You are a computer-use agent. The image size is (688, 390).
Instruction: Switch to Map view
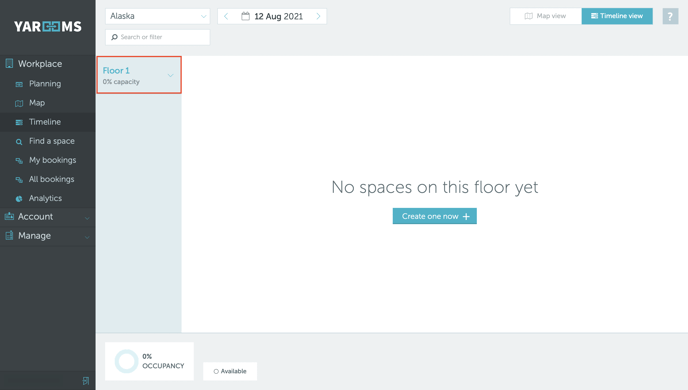click(545, 16)
